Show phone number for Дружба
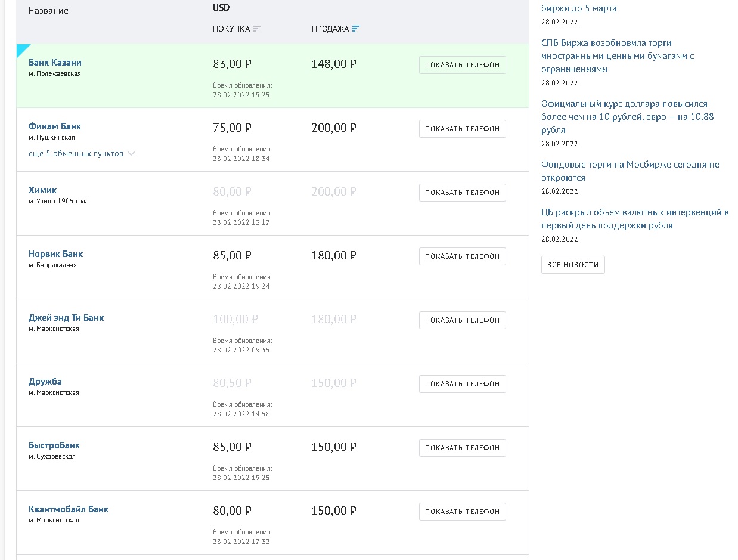The image size is (738, 560). (462, 384)
